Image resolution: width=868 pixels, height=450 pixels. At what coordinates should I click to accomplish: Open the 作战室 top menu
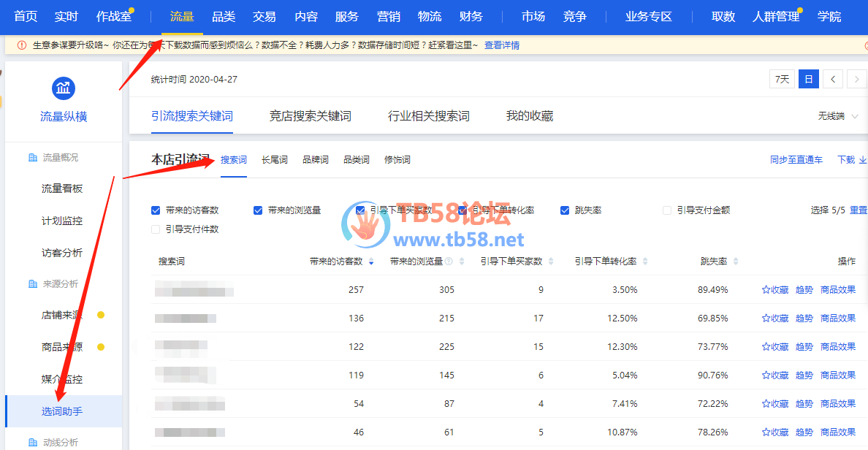pyautogui.click(x=114, y=17)
